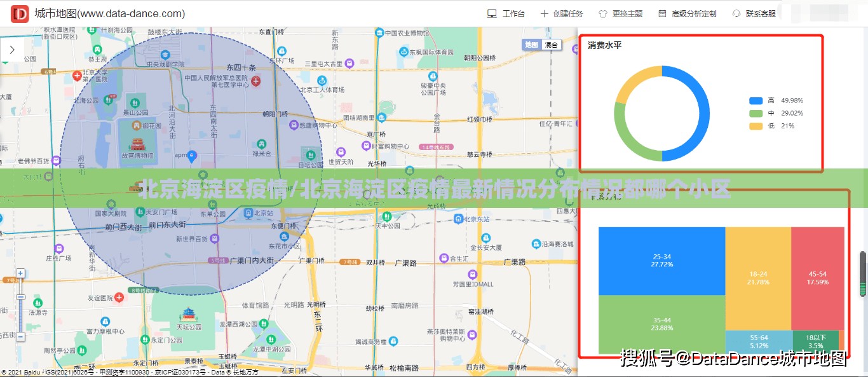This screenshot has height=377, width=868.
Task: Click the 天坛公园 temple icon
Action: point(188,314)
